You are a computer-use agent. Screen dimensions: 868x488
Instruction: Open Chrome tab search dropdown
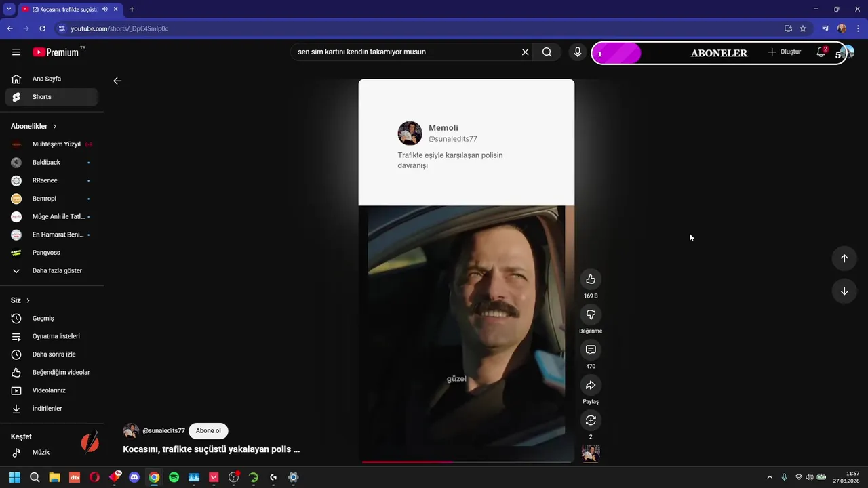click(x=9, y=9)
